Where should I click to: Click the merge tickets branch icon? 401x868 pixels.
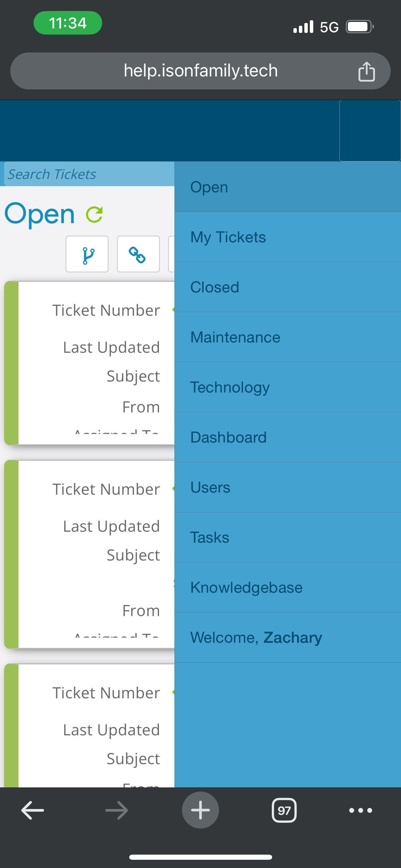pos(87,254)
